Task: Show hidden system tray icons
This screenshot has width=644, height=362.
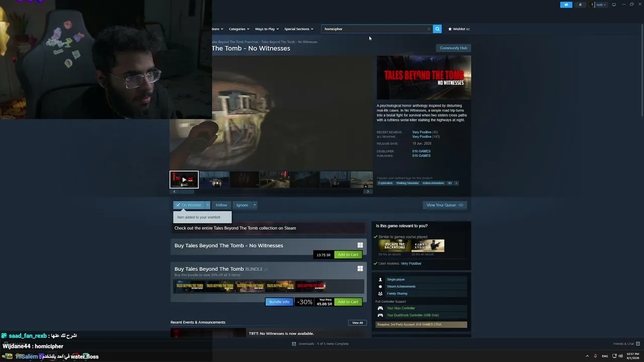Action: point(587,356)
